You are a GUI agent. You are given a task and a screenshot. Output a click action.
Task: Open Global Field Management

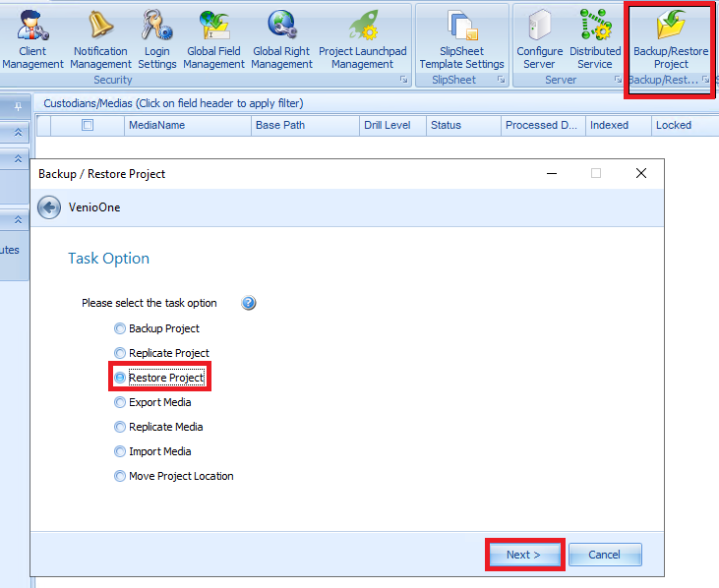[213, 40]
